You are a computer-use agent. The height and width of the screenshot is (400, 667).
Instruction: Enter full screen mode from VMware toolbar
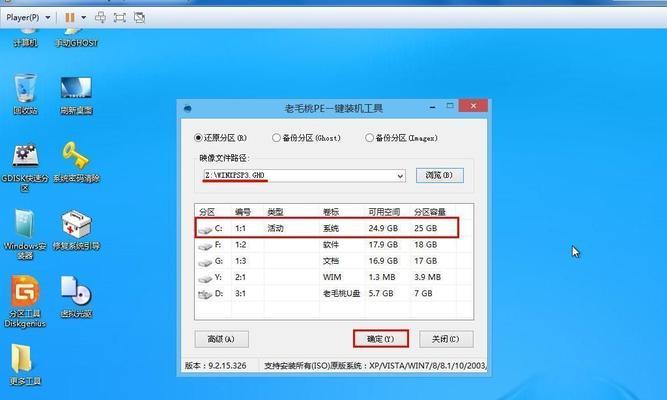[x=120, y=17]
